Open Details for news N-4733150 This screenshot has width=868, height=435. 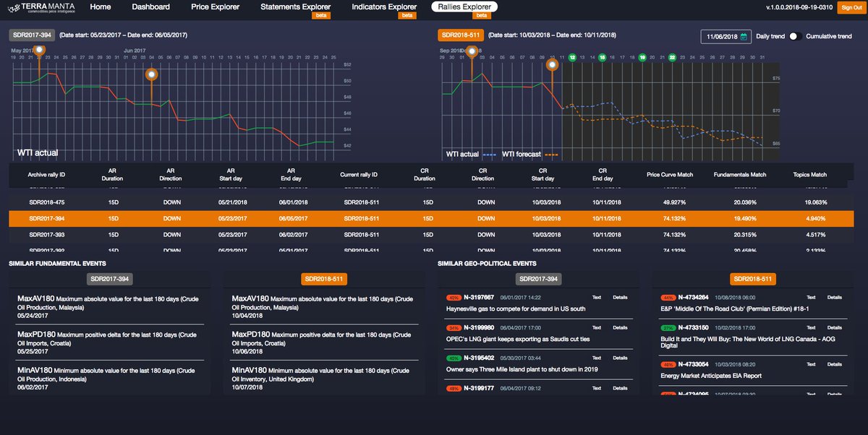pos(835,328)
